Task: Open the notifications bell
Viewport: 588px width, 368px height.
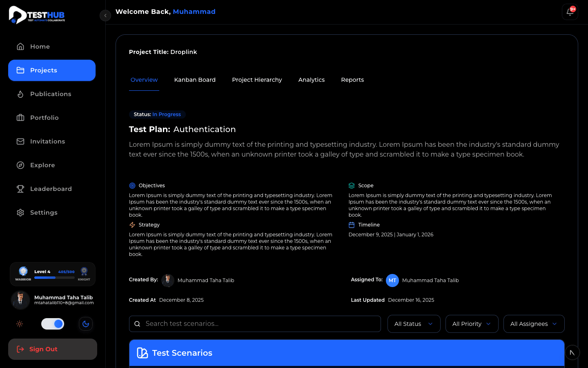Action: click(570, 12)
